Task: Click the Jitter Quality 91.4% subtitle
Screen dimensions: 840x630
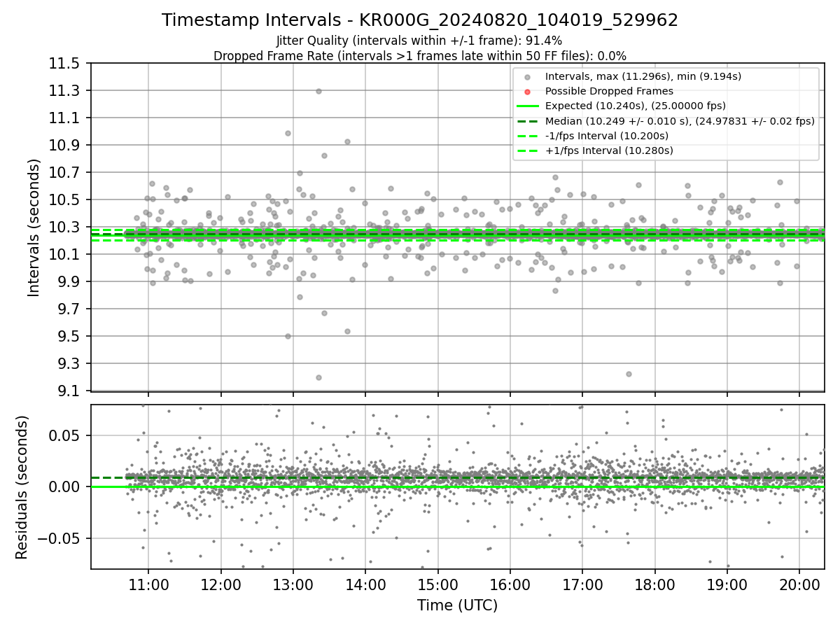Action: pos(419,41)
